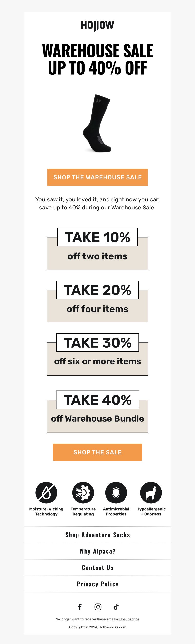The height and width of the screenshot is (644, 195).
Task: Select the Take 20% off four items banner
Action: point(97,302)
